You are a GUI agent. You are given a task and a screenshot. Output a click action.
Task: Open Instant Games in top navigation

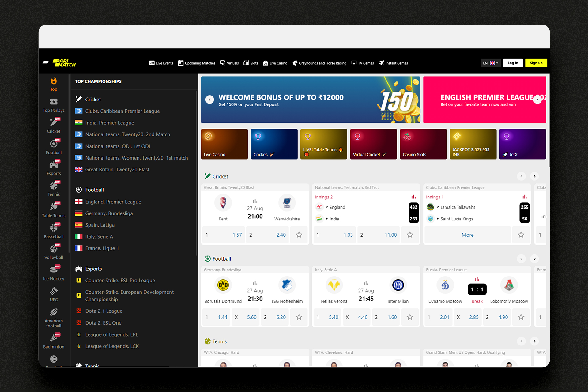pos(394,63)
